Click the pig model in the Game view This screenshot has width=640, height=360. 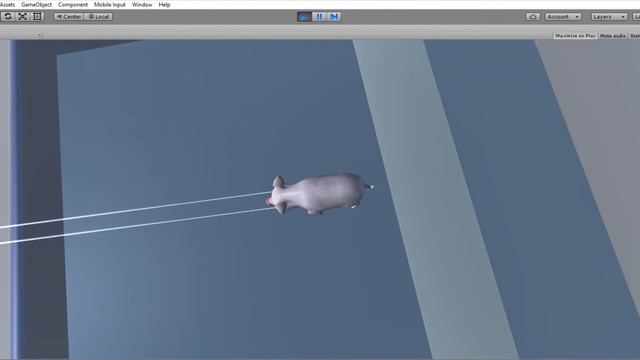tap(318, 194)
